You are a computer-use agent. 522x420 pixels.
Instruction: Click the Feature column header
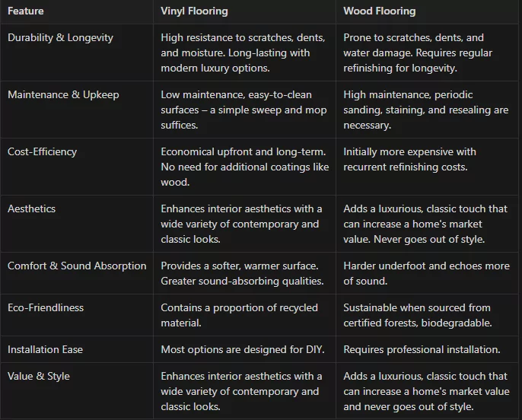tap(26, 11)
